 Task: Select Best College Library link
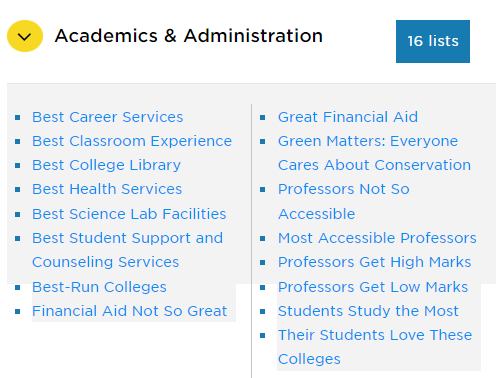pos(106,165)
